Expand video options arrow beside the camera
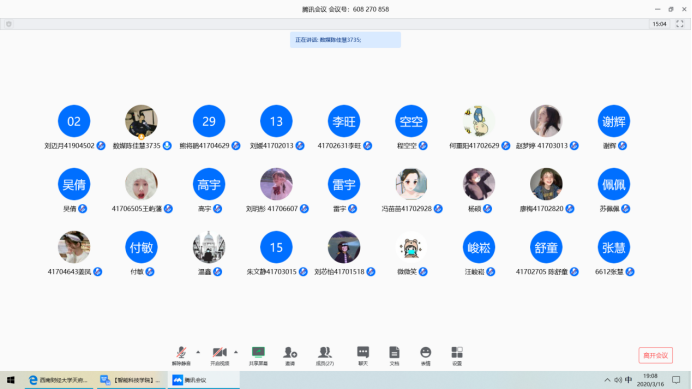This screenshot has width=692, height=389. tap(236, 352)
